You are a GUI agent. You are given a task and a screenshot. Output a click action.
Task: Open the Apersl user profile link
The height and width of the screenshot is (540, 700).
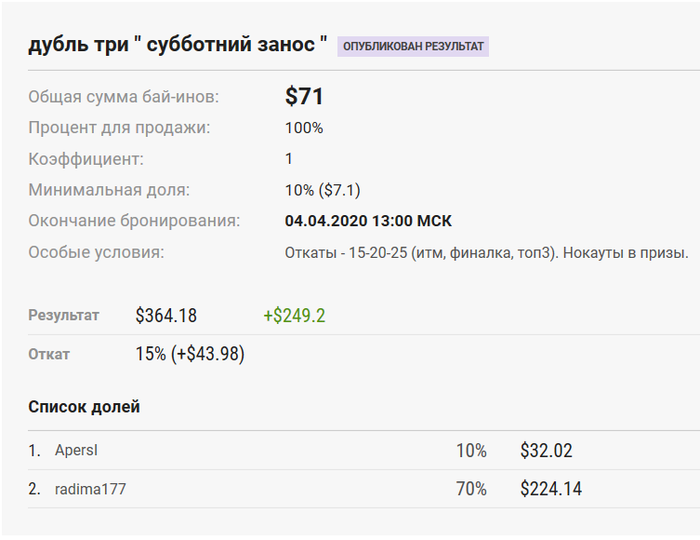(x=76, y=450)
